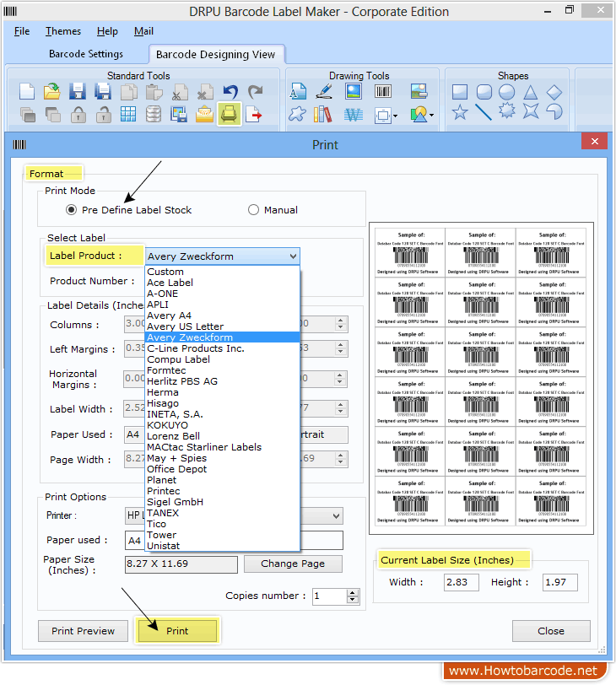Increase the Copies number stepper
616x685 pixels.
click(352, 593)
